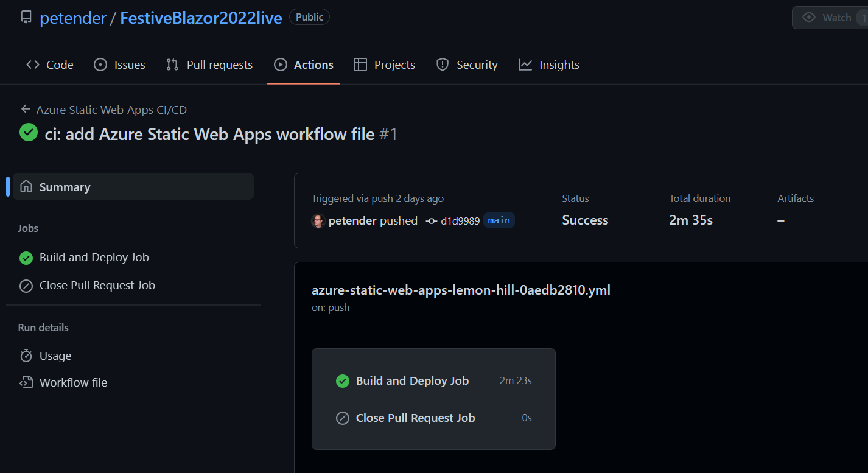Click the Watch button with eye icon
868x473 pixels.
pyautogui.click(x=829, y=18)
